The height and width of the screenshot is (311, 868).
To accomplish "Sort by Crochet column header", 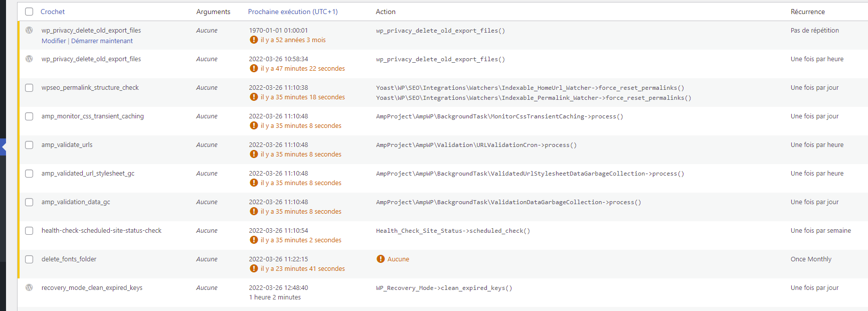I will click(53, 12).
